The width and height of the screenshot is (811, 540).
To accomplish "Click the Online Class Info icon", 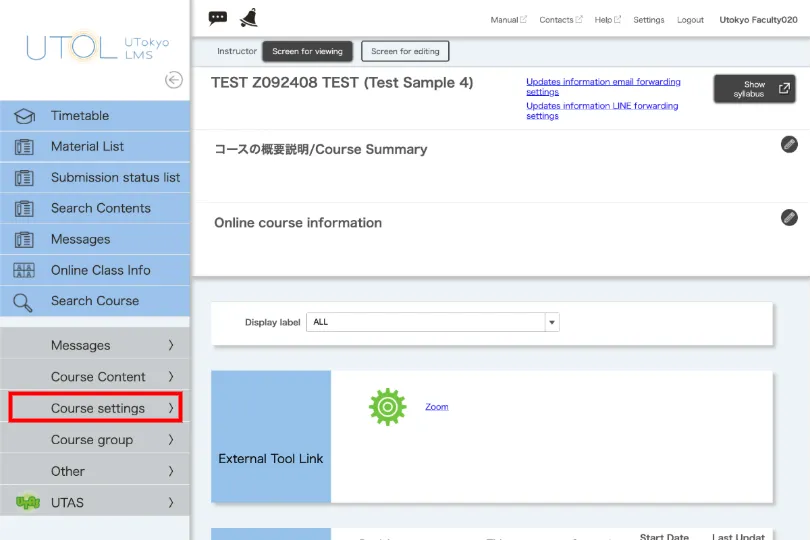I will [x=24, y=270].
